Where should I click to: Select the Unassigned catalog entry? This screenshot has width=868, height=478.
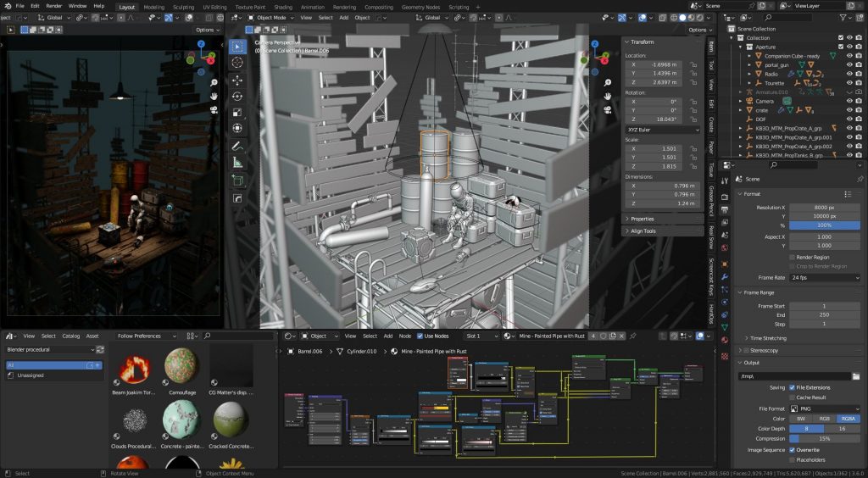coord(54,375)
